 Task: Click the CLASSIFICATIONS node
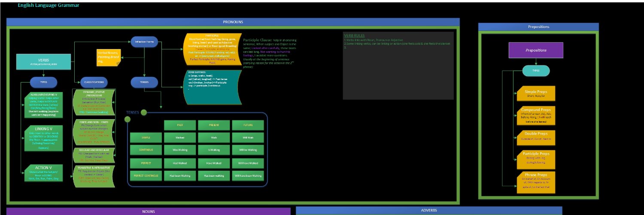coord(94,81)
